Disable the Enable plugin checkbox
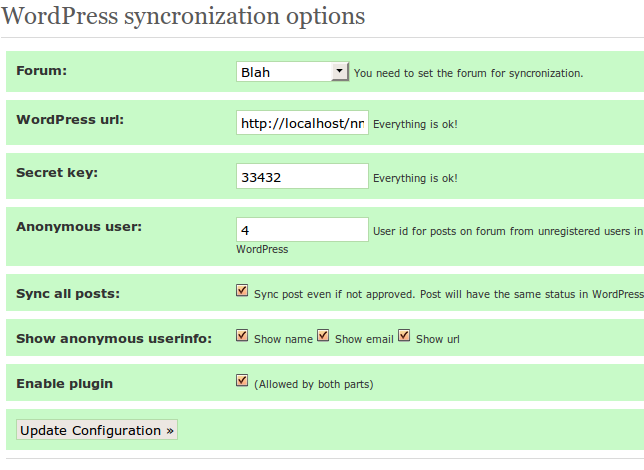This screenshot has height=470, width=644. point(242,380)
